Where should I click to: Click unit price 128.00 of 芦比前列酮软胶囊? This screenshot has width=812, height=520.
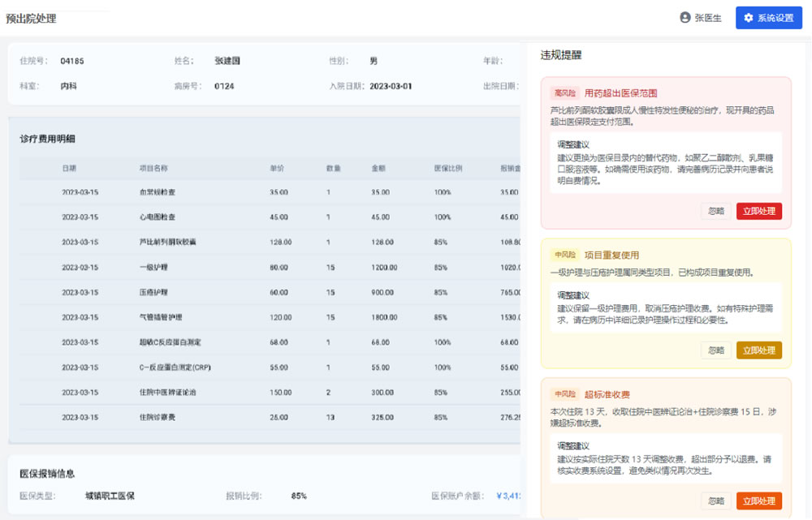click(281, 242)
